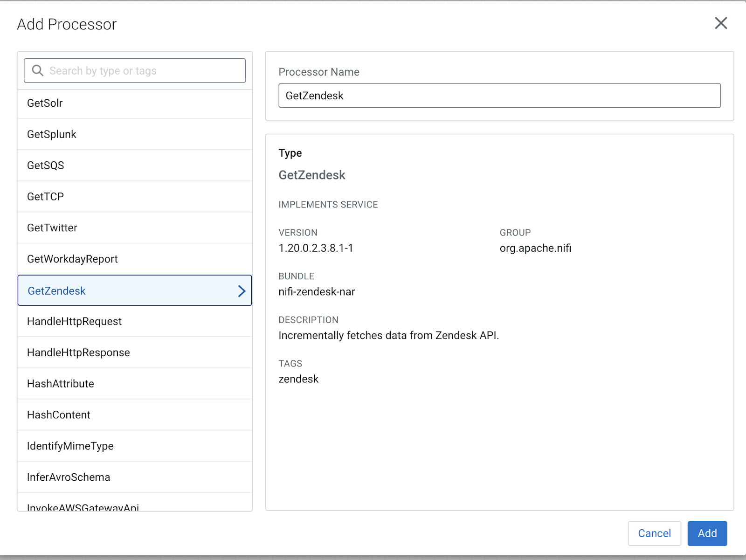Click the version value 1.20.0.2.3.8.1-1
Image resolution: width=746 pixels, height=560 pixels.
tap(316, 248)
